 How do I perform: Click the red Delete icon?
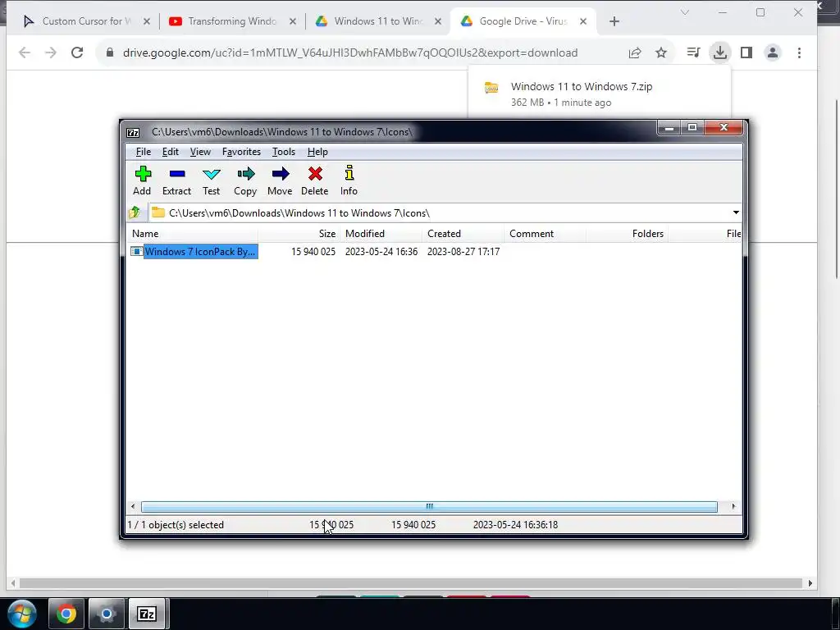[314, 180]
